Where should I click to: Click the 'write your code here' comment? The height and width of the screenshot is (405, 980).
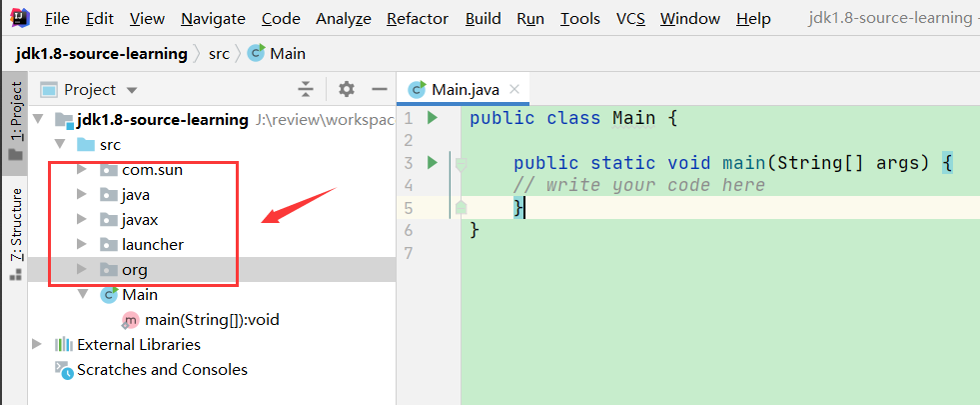tap(639, 185)
